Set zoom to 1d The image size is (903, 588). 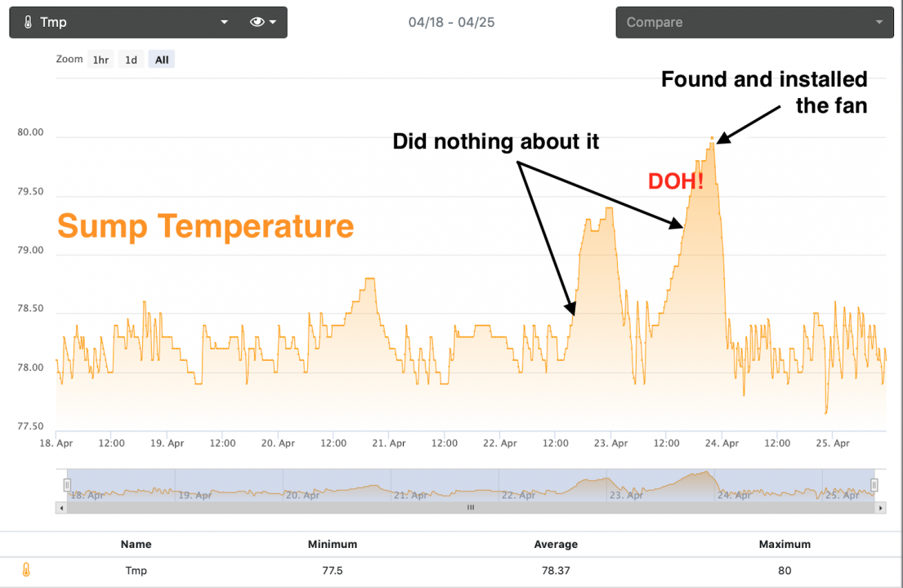pos(131,60)
